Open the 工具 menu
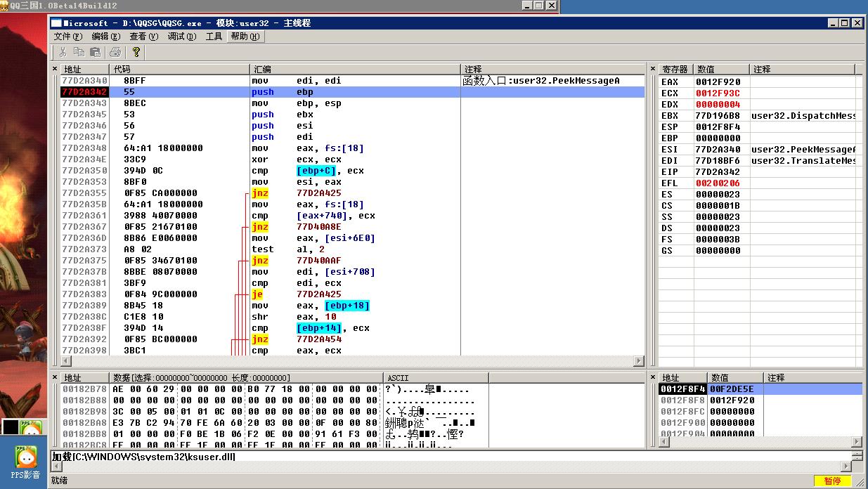 (214, 37)
